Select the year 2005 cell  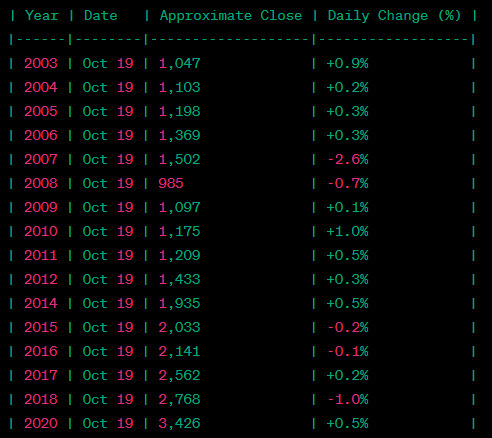pos(41,111)
